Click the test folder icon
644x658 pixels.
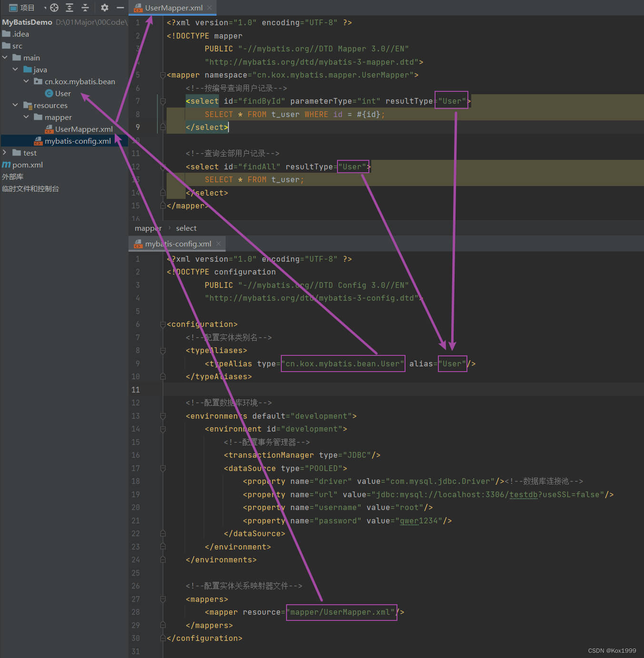coord(17,153)
